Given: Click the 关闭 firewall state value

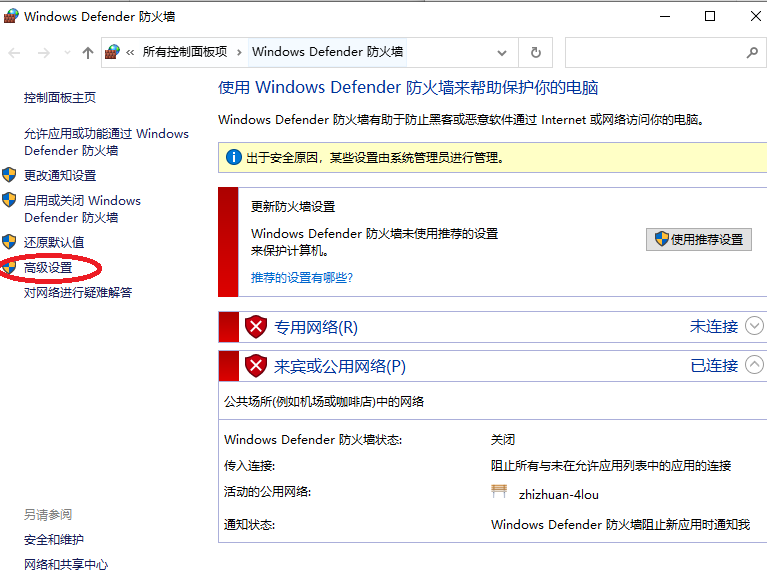Looking at the screenshot, I should pos(503,440).
